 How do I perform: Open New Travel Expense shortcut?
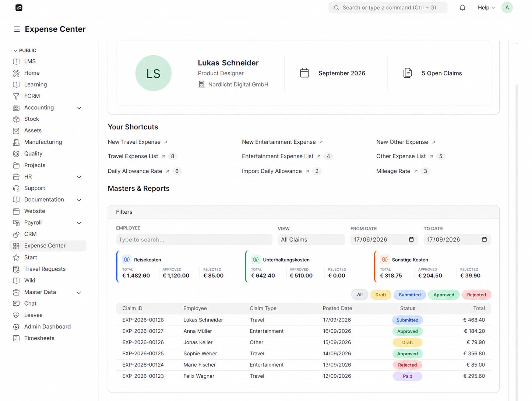[x=138, y=142]
